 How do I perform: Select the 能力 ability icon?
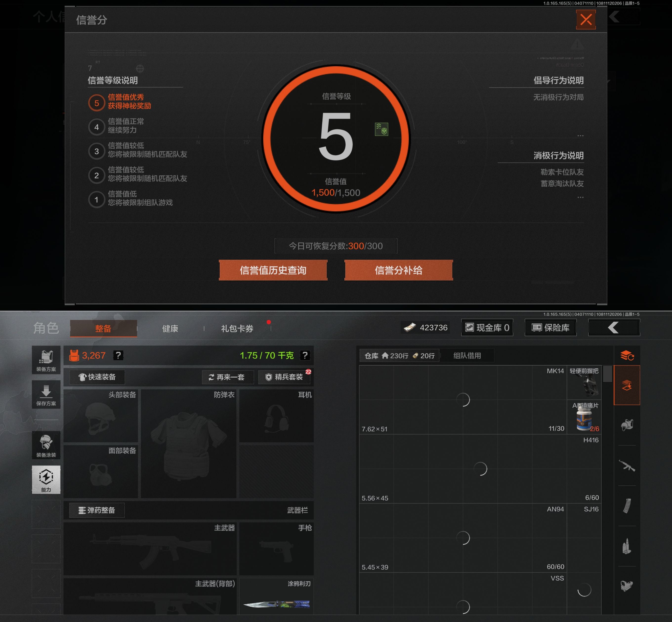point(46,480)
